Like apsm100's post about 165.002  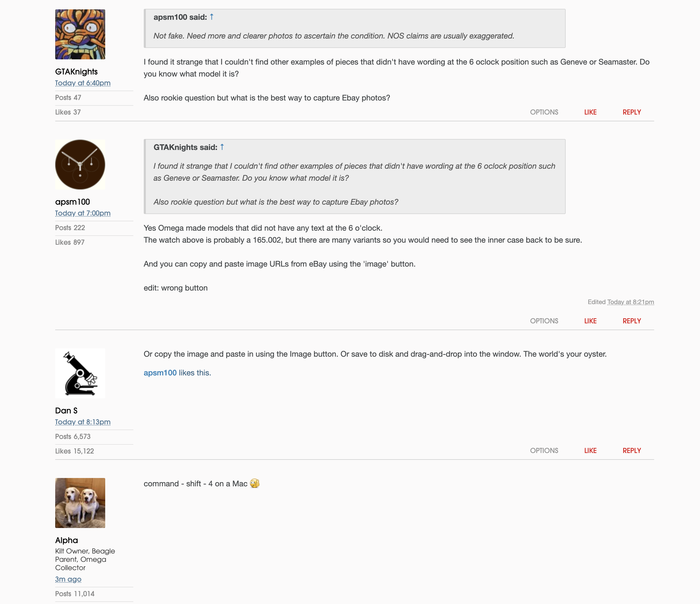pyautogui.click(x=590, y=321)
